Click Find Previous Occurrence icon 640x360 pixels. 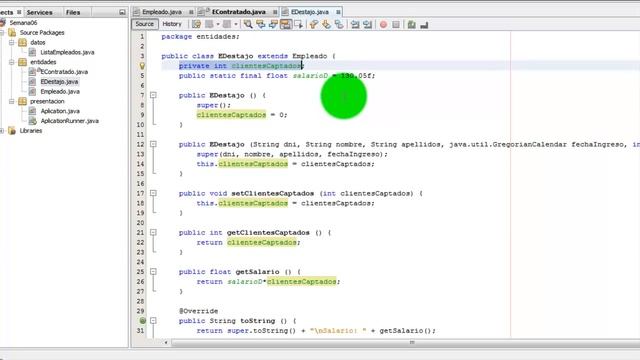pyautogui.click(x=260, y=24)
